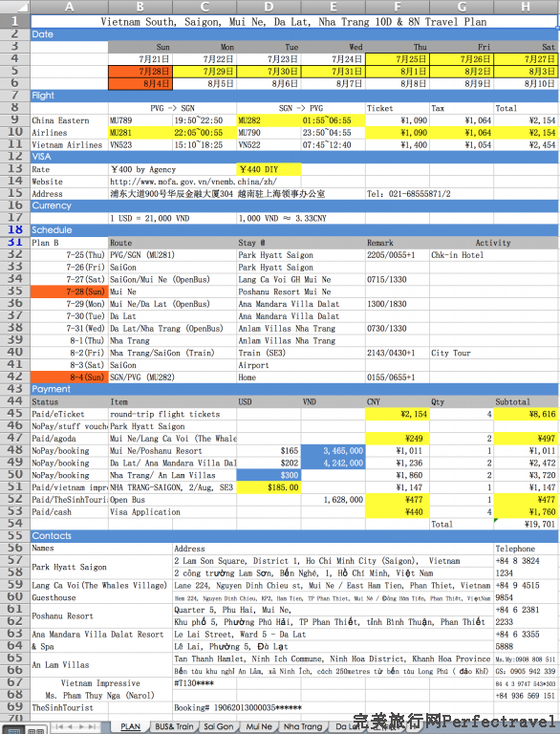The height and width of the screenshot is (734, 560).
Task: Select the Telephone column header cell
Action: coord(526,549)
